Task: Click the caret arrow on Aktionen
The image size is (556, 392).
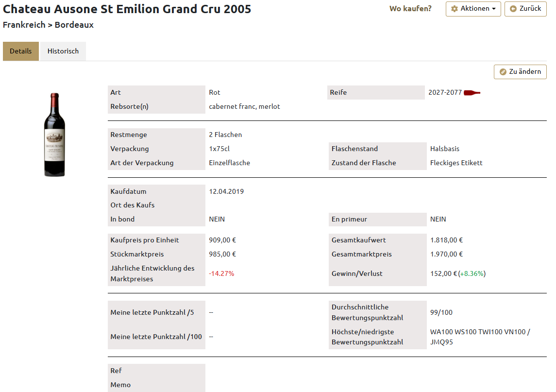Action: click(493, 9)
